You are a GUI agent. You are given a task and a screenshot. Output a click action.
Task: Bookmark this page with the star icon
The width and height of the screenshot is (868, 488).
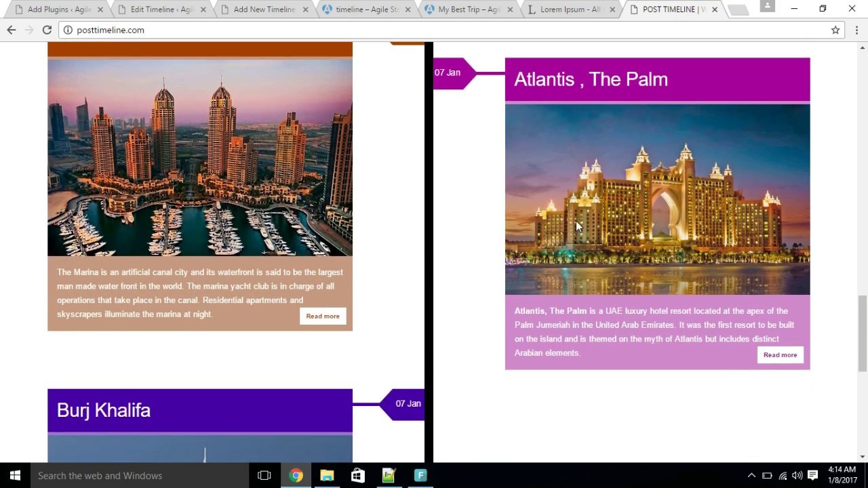(835, 30)
